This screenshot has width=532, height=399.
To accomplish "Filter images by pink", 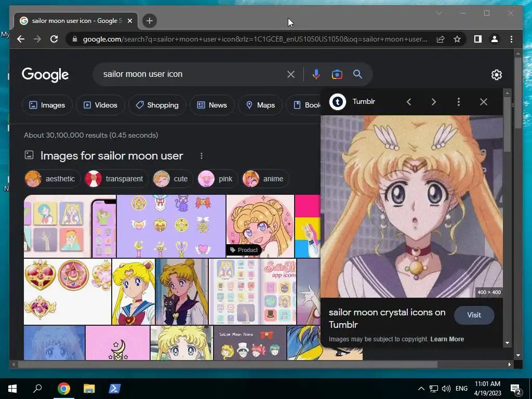I will click(x=217, y=179).
